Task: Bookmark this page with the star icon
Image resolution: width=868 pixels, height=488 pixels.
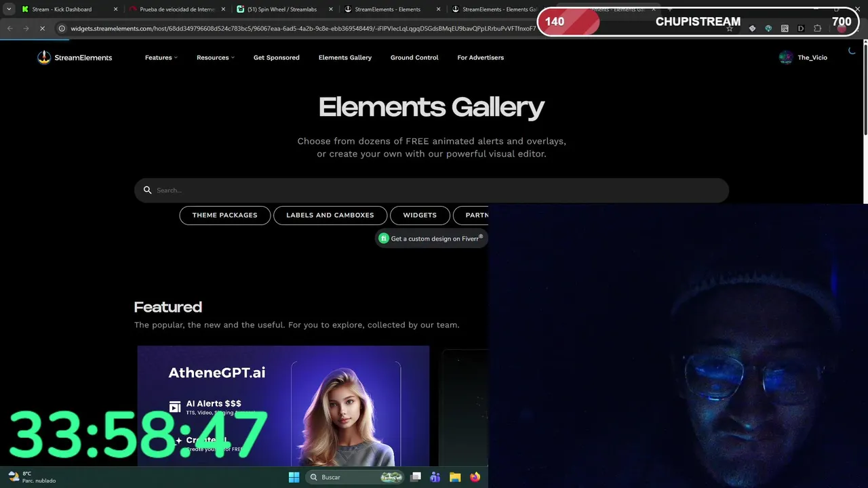Action: [730, 28]
